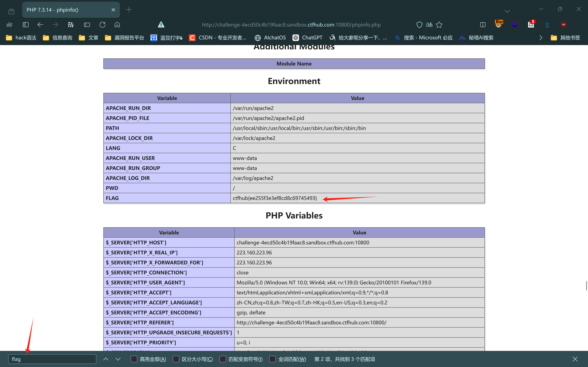
Task: Toggle the 区分大小写 match case checkbox
Action: coord(176,359)
